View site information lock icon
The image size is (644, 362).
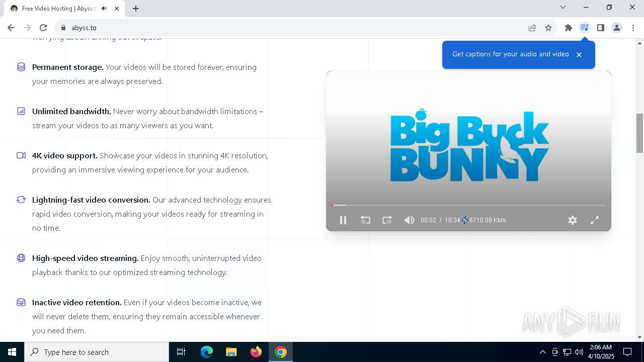tap(63, 28)
